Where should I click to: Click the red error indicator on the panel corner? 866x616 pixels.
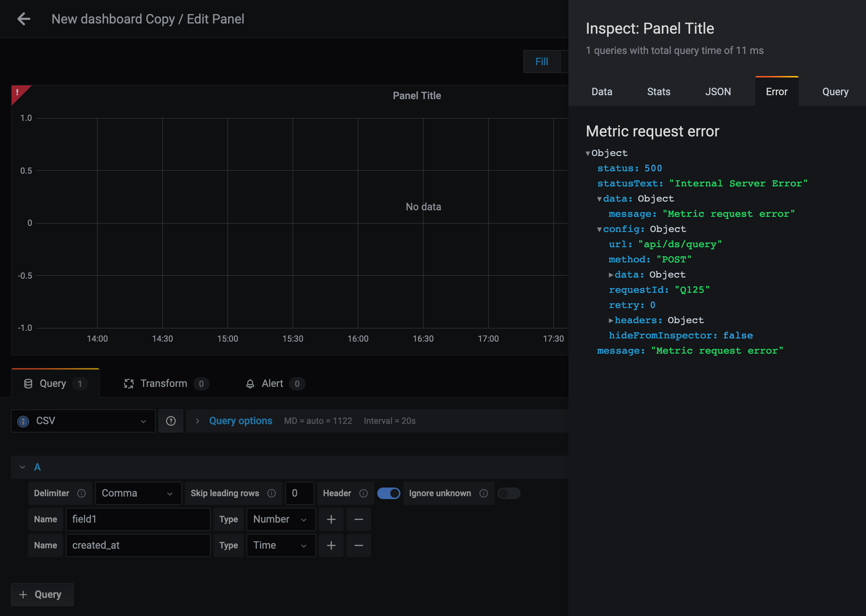click(18, 92)
